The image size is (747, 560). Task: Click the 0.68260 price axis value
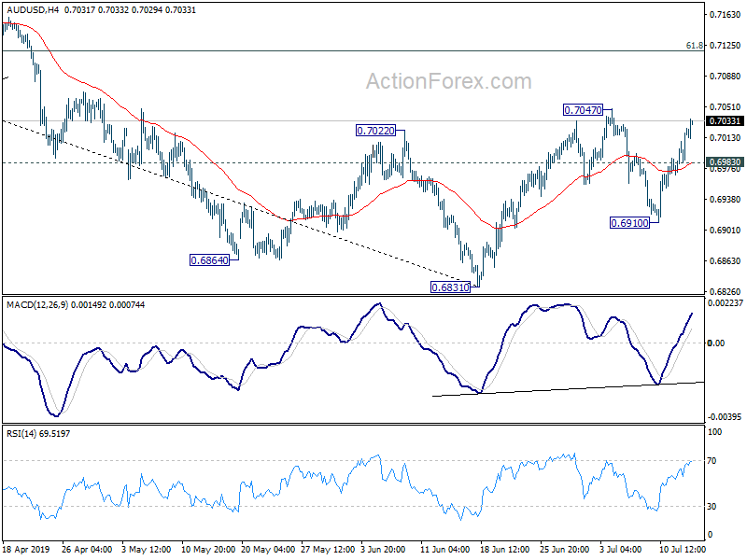726,291
